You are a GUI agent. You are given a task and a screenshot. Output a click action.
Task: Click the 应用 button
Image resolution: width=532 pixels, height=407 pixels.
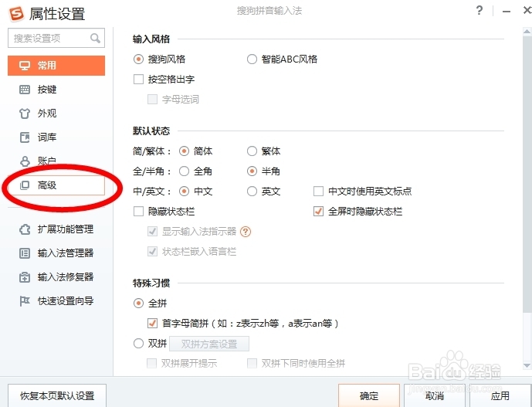(500, 395)
